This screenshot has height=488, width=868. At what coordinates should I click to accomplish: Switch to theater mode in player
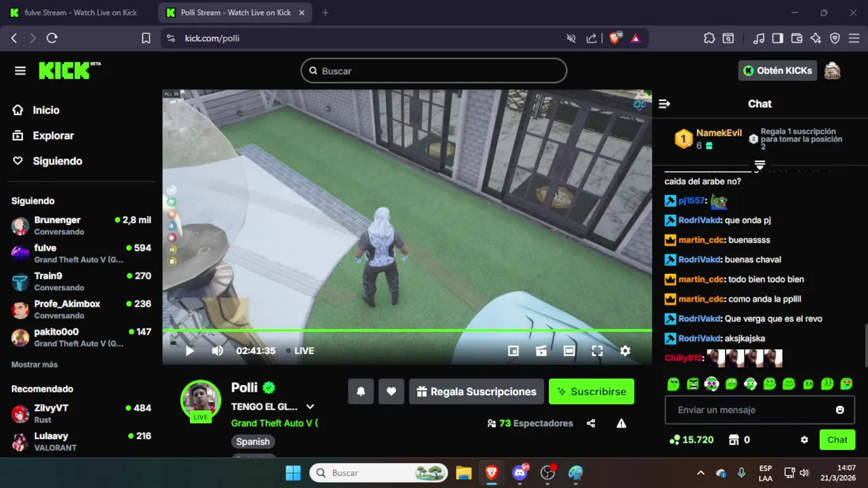click(x=570, y=350)
